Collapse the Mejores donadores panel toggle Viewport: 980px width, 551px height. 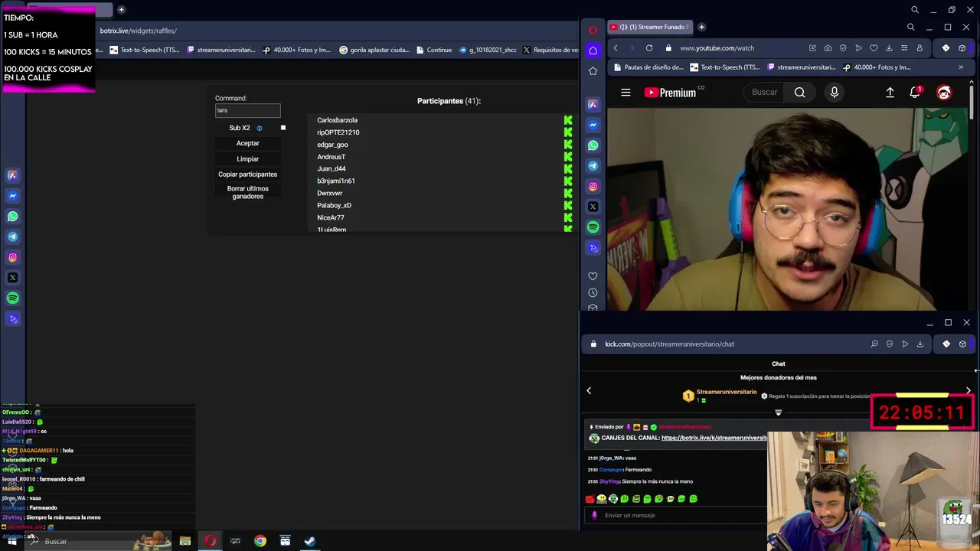[778, 412]
